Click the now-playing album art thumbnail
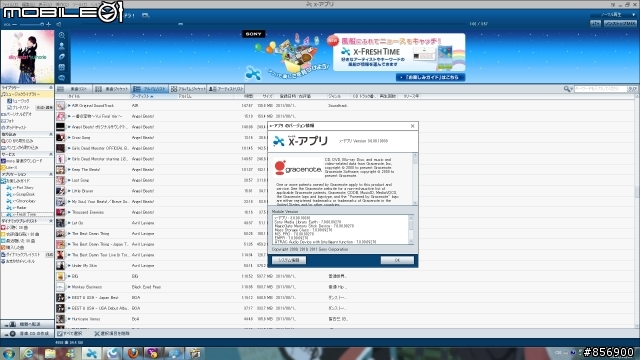 click(27, 57)
